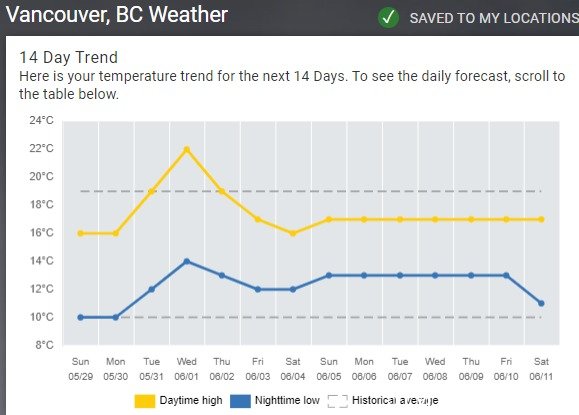Select the Fri 06/10 nighttime low point

[x=506, y=275]
